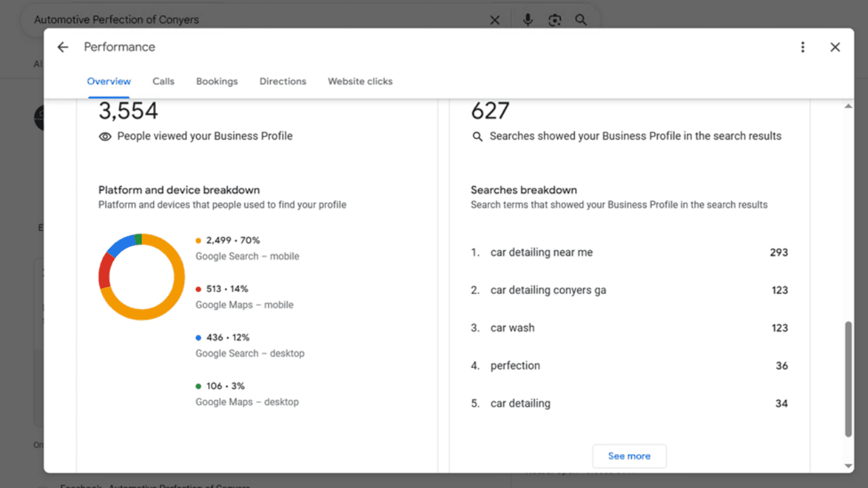Select the Overview tab
The height and width of the screenshot is (488, 868).
click(108, 81)
